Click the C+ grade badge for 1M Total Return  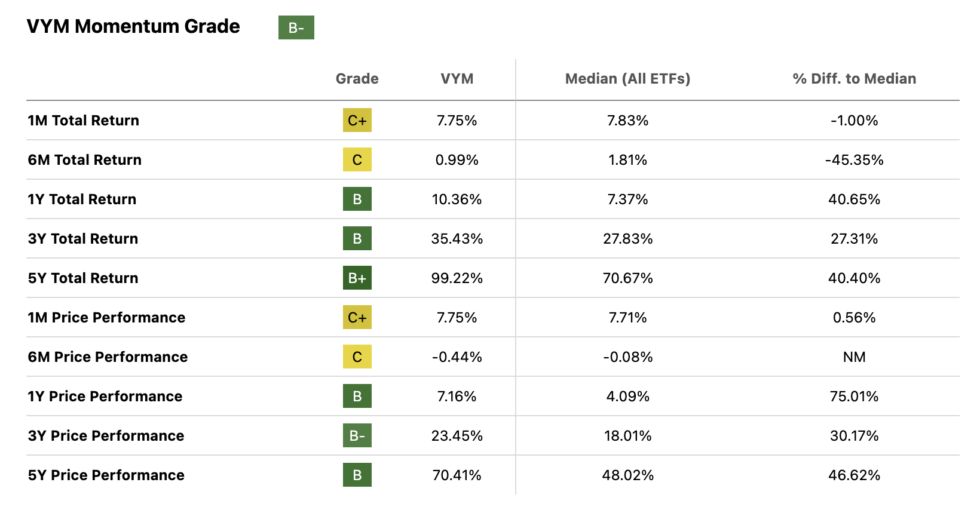pyautogui.click(x=357, y=121)
